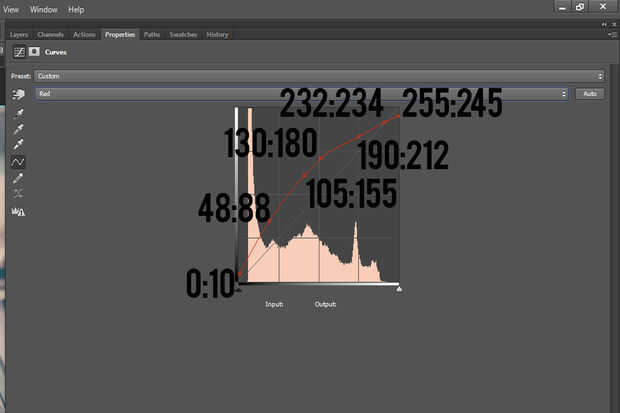Select the white point eyedropper

18,145
